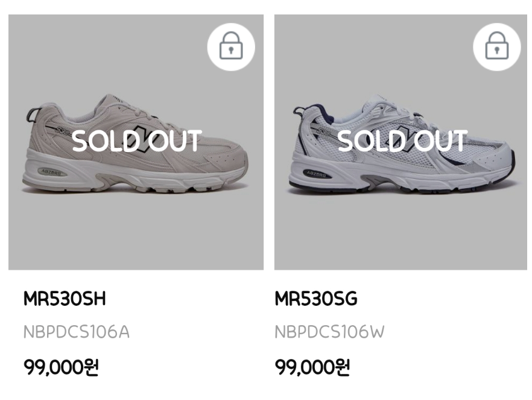Click the 99,000원 price under MR530SH
Viewport: 532px width, 400px height.
coord(61,367)
